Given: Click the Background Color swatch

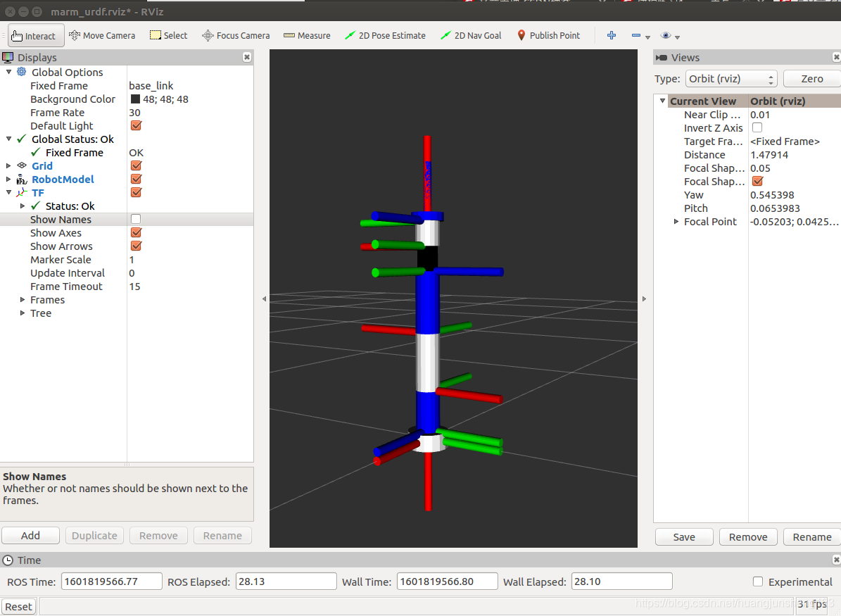Looking at the screenshot, I should [x=135, y=99].
